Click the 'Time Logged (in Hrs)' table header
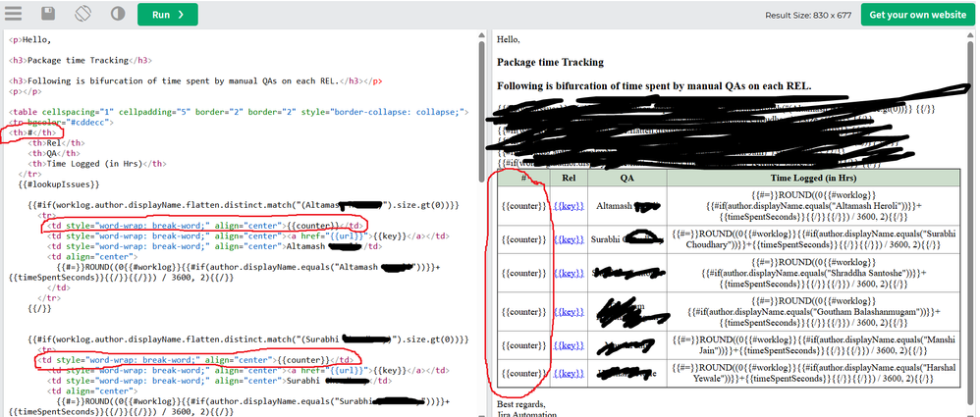 (812, 178)
